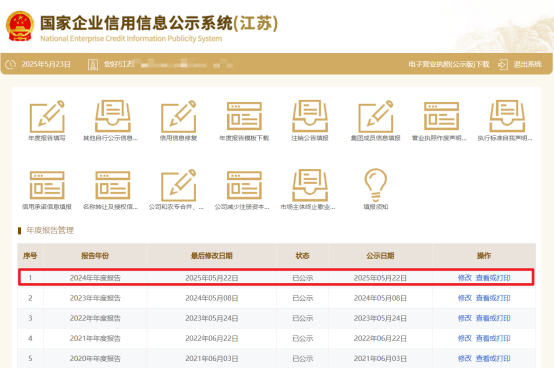The width and height of the screenshot is (554, 368).
Task: Open the 执行标准自我声明 icon
Action: click(507, 116)
